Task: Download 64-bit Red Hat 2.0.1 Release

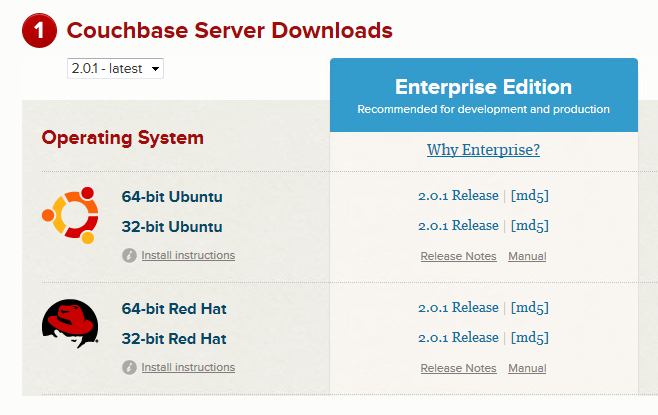Action: [458, 308]
